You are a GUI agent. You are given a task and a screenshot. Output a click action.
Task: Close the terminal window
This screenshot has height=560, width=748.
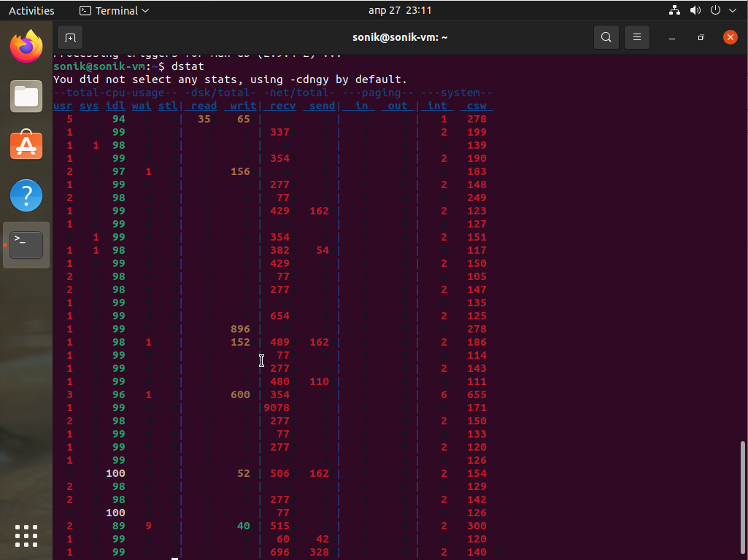click(730, 37)
